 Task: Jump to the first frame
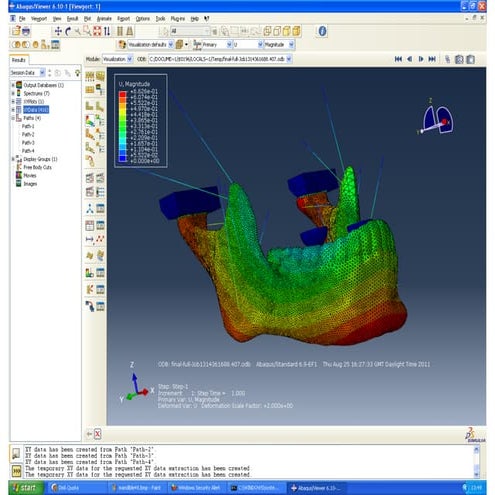click(x=398, y=59)
